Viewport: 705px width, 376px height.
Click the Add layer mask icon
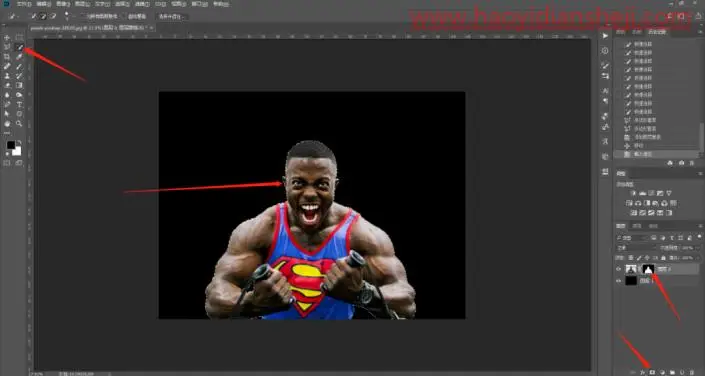click(x=652, y=372)
